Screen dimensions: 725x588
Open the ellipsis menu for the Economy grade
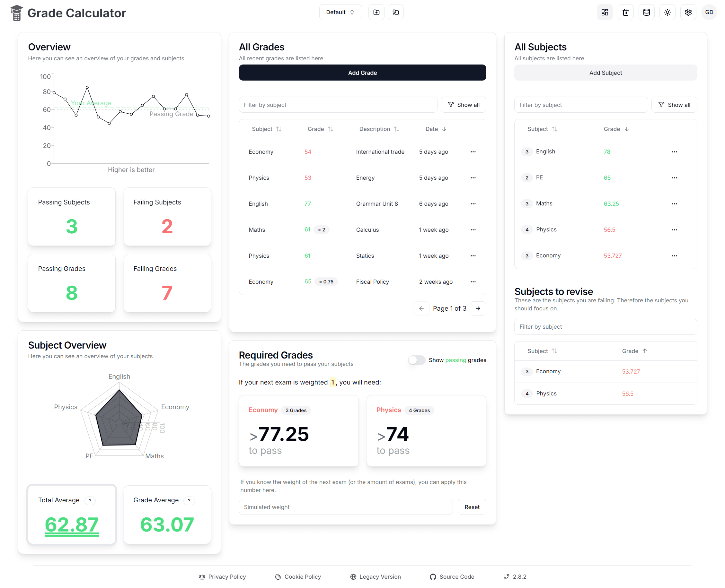473,152
